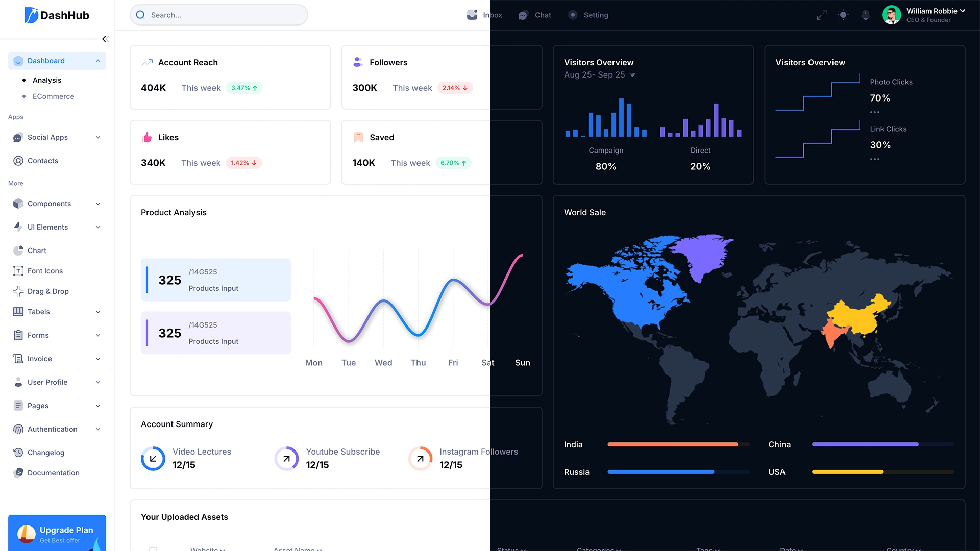Click the first 325 Products Input card

point(216,280)
